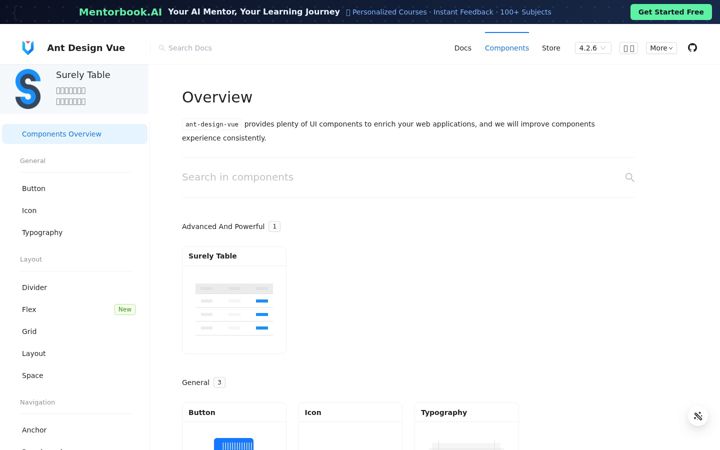Click the Overview heading
The width and height of the screenshot is (720, 450).
tap(217, 97)
